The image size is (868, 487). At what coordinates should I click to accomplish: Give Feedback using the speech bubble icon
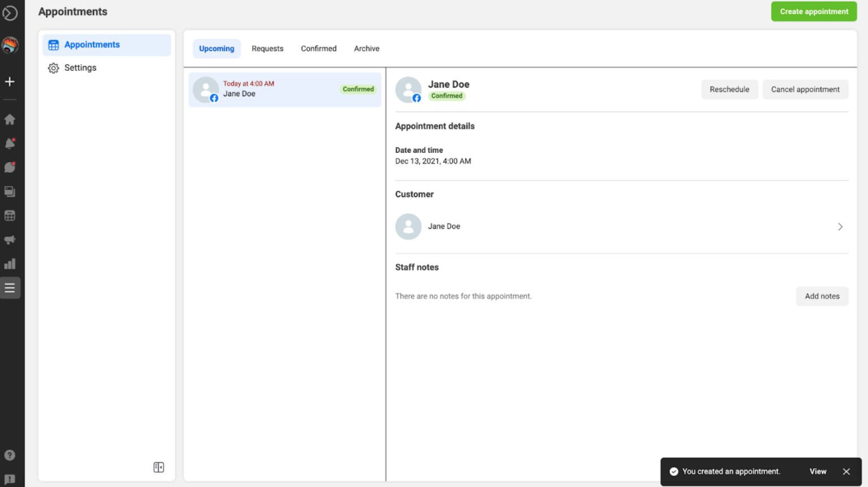10,478
